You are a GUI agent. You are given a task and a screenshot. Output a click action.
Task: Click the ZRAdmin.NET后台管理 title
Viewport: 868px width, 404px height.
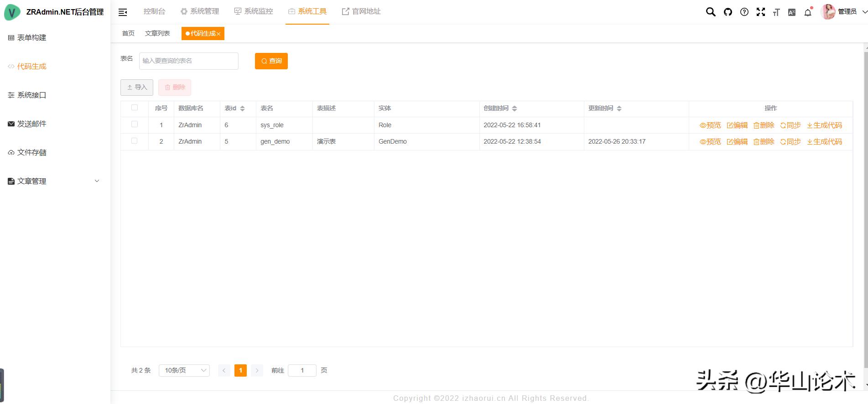pos(65,12)
